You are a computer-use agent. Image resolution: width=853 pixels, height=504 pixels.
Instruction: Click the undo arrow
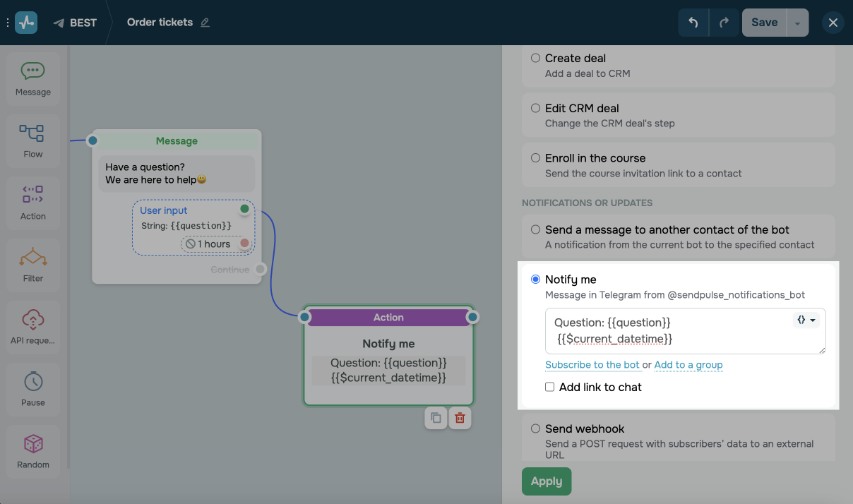[693, 22]
